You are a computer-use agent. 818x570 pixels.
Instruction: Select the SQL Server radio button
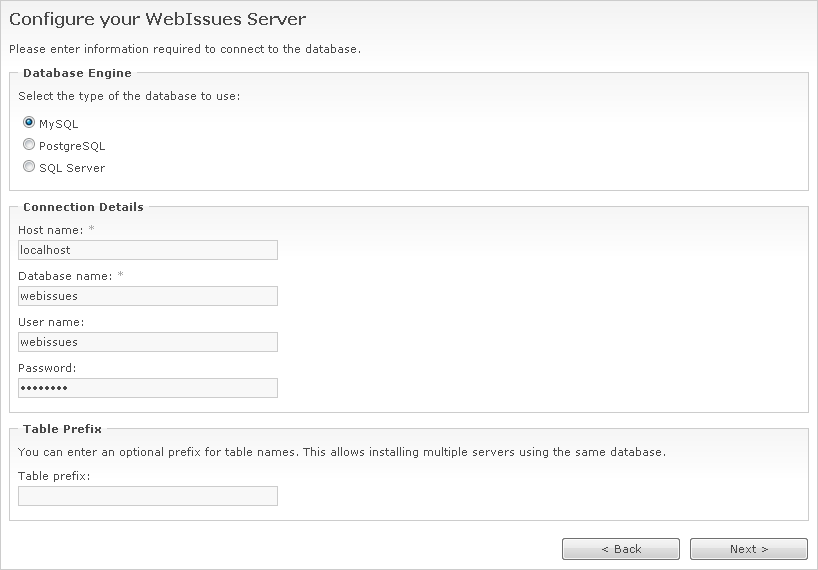pos(29,166)
